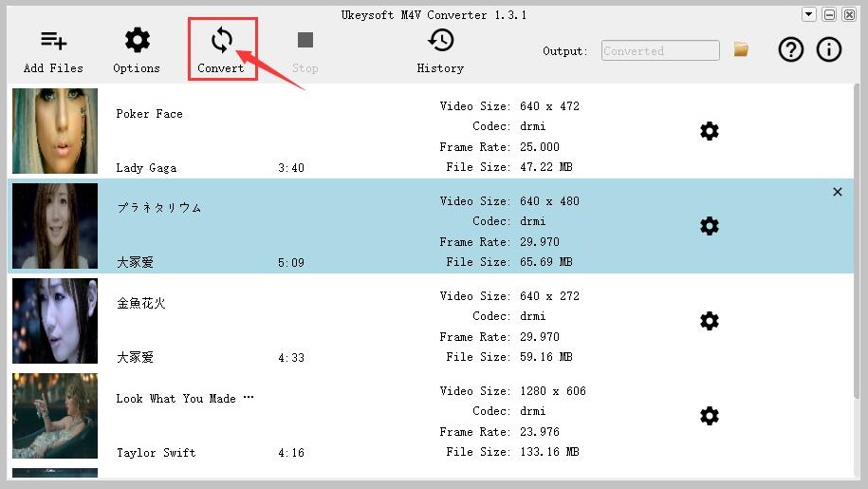Viewport: 868px width, 489px height.
Task: Select the Poker Face thumbnail
Action: pos(55,131)
